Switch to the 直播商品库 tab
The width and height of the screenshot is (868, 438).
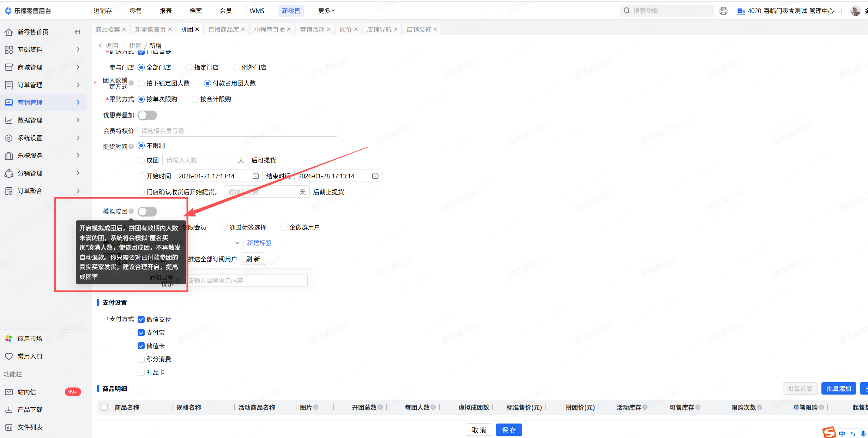pos(223,29)
